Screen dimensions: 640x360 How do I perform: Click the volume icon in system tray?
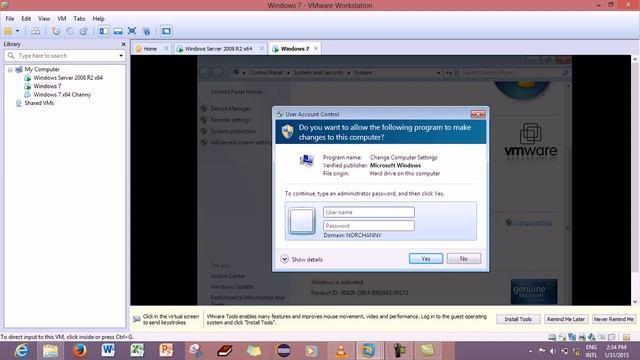553,351
